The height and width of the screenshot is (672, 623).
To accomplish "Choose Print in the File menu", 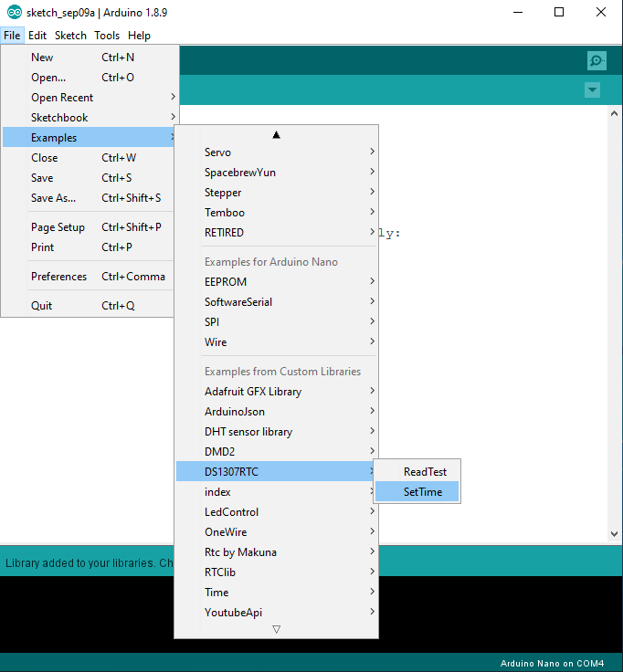I will click(89, 247).
